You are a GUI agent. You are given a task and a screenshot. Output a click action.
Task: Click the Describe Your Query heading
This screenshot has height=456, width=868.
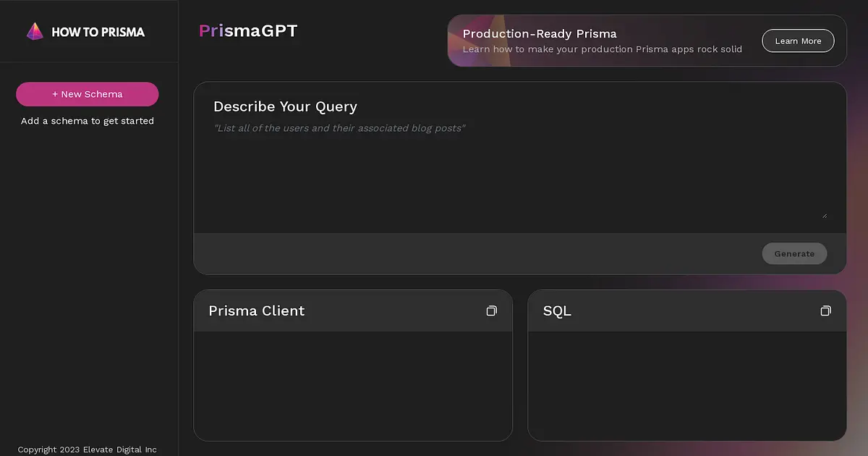pyautogui.click(x=285, y=106)
